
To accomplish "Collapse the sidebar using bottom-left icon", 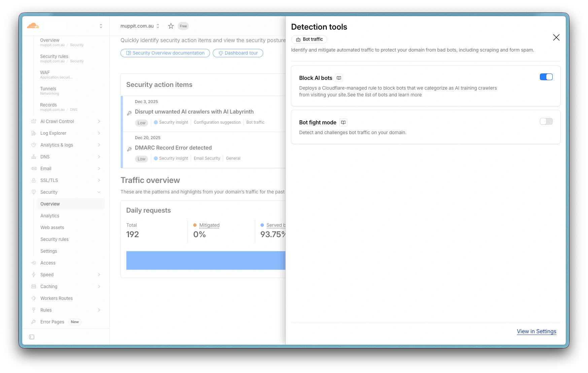I will [x=32, y=337].
